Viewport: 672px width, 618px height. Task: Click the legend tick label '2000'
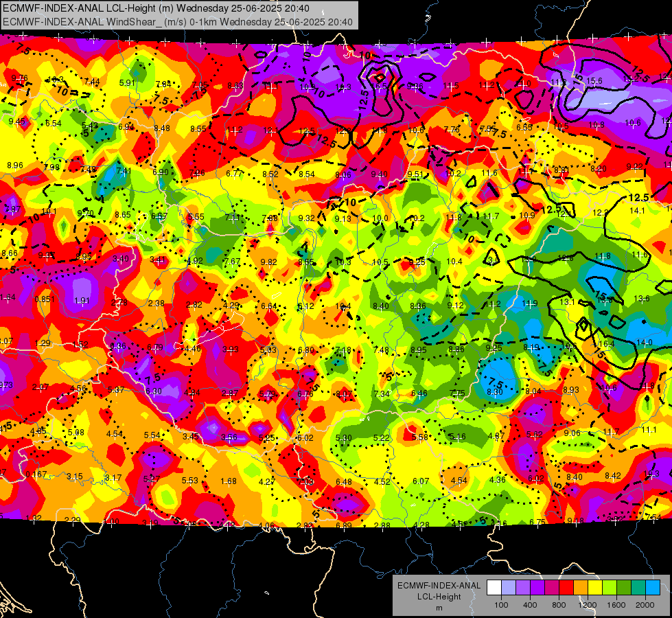[x=645, y=605]
